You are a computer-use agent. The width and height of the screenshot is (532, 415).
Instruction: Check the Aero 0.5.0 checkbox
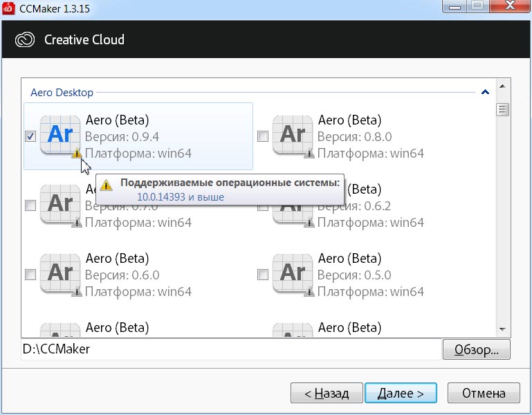click(x=263, y=275)
